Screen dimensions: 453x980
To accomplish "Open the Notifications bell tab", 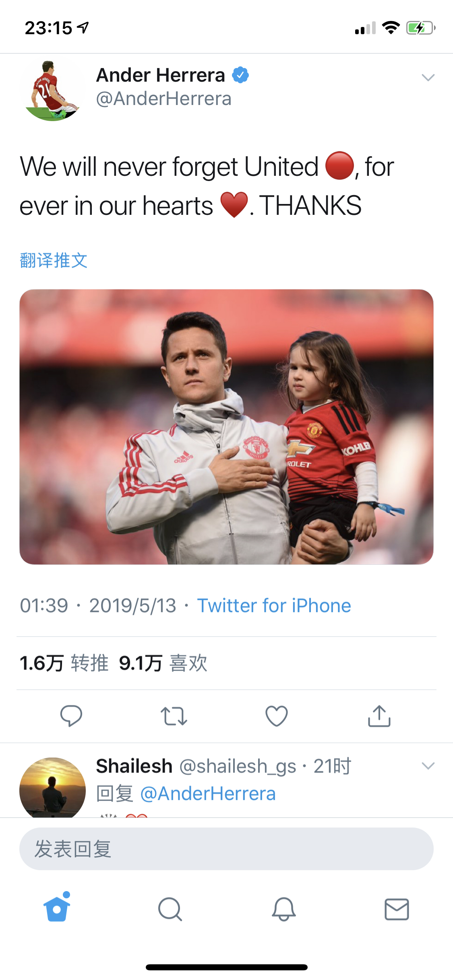I will (283, 909).
